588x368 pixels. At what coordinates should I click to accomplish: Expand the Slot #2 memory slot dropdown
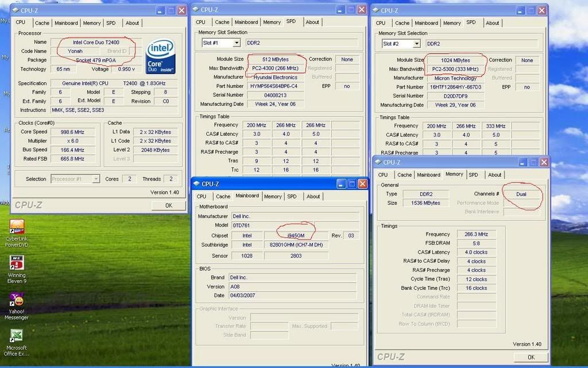(416, 44)
